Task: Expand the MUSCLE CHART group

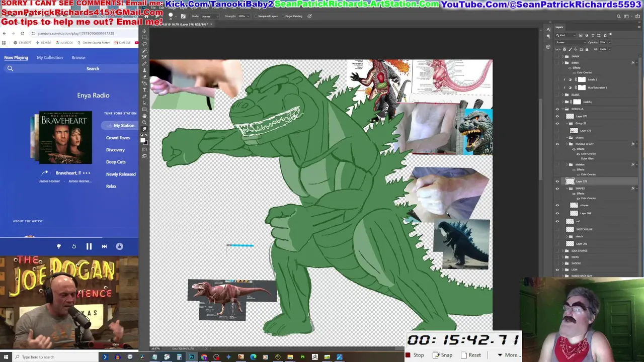Action: [567, 144]
